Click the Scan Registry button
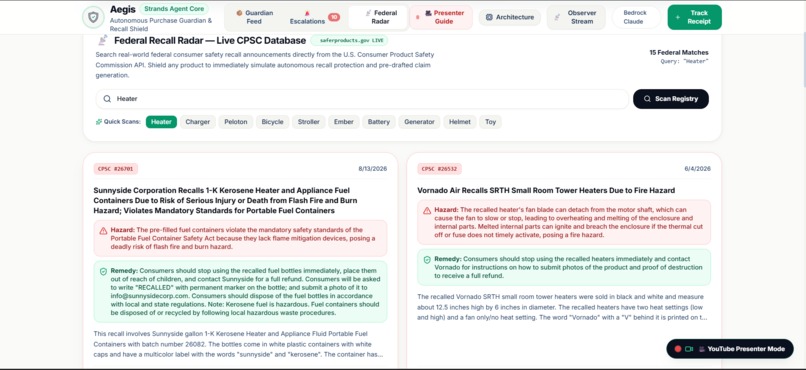The width and height of the screenshot is (806, 370). tap(671, 99)
